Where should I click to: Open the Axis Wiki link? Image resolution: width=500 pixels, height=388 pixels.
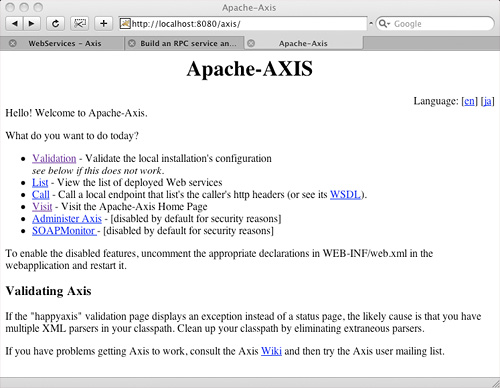click(271, 351)
